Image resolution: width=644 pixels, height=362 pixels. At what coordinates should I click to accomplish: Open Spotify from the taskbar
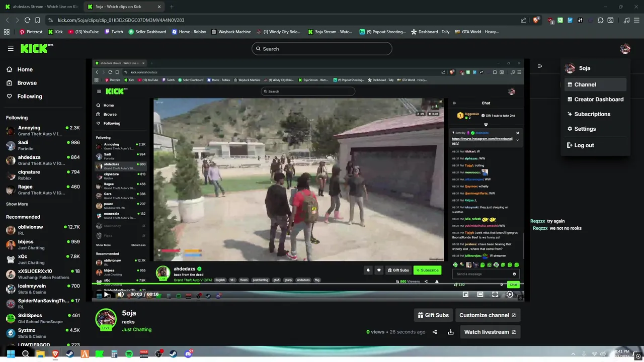click(x=129, y=354)
